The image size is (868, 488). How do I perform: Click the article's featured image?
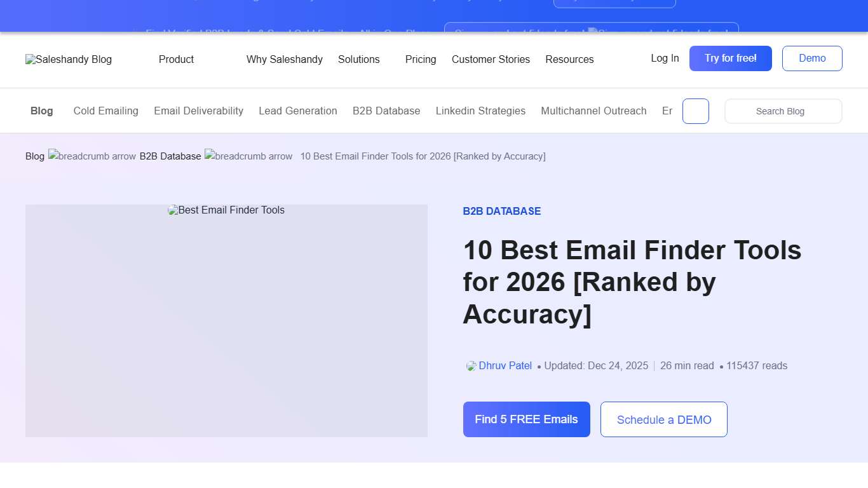(226, 320)
